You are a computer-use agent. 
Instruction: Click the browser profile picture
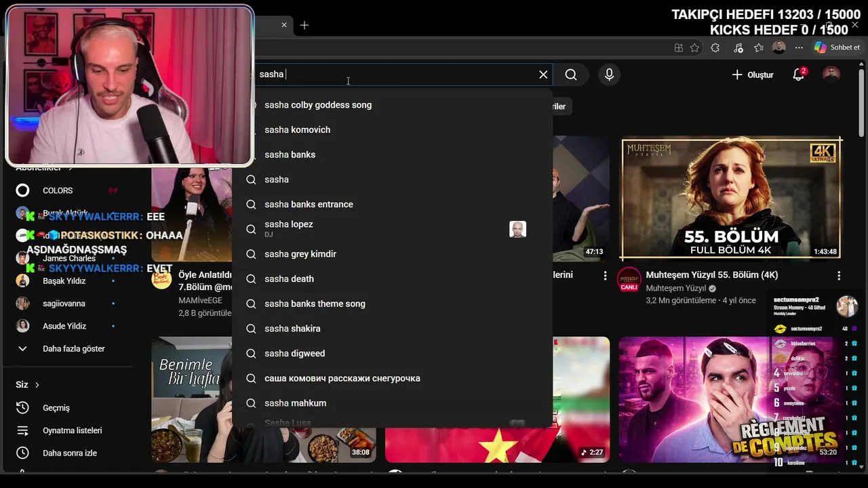point(779,47)
